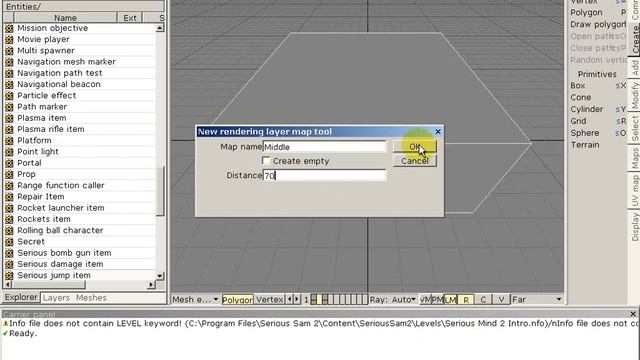Screen dimensions: 640x360
Task: Click the Mission objective entity icon
Action: [9, 28]
